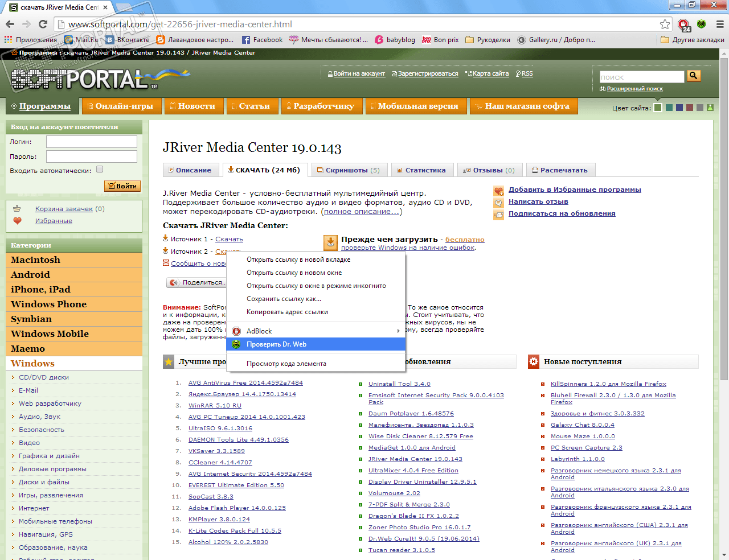Click the Написать отзыв link

coord(538,202)
